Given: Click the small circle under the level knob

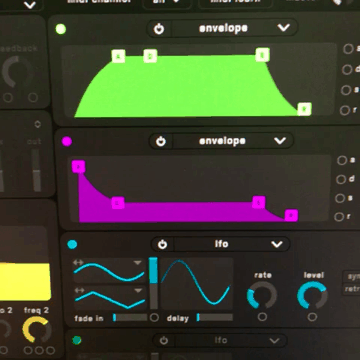Looking at the screenshot, I should 312,317.
